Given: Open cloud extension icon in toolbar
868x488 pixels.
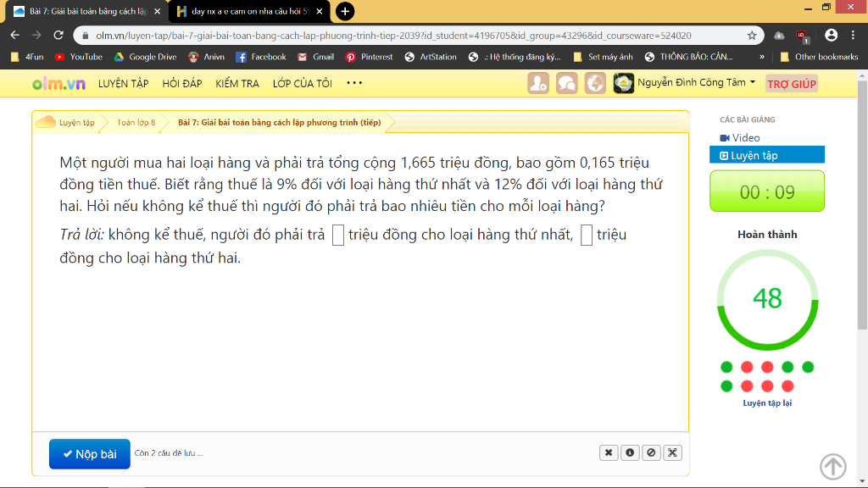Looking at the screenshot, I should (780, 36).
